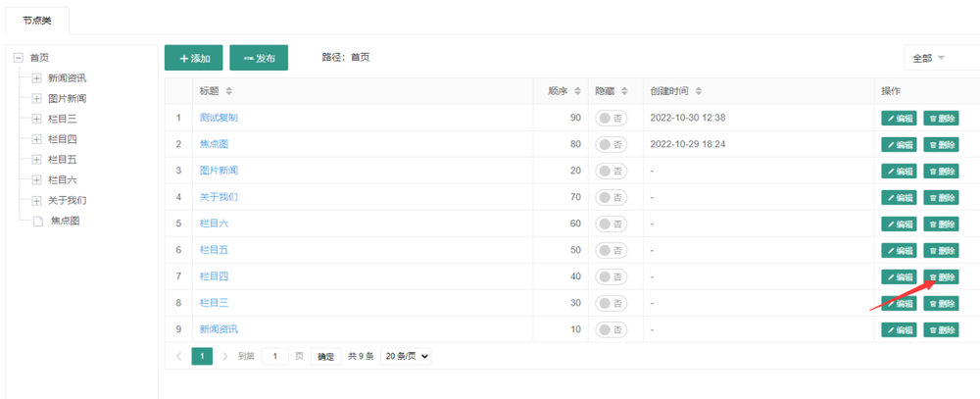Go to the previous page arrow
980x399 pixels.
pyautogui.click(x=178, y=357)
